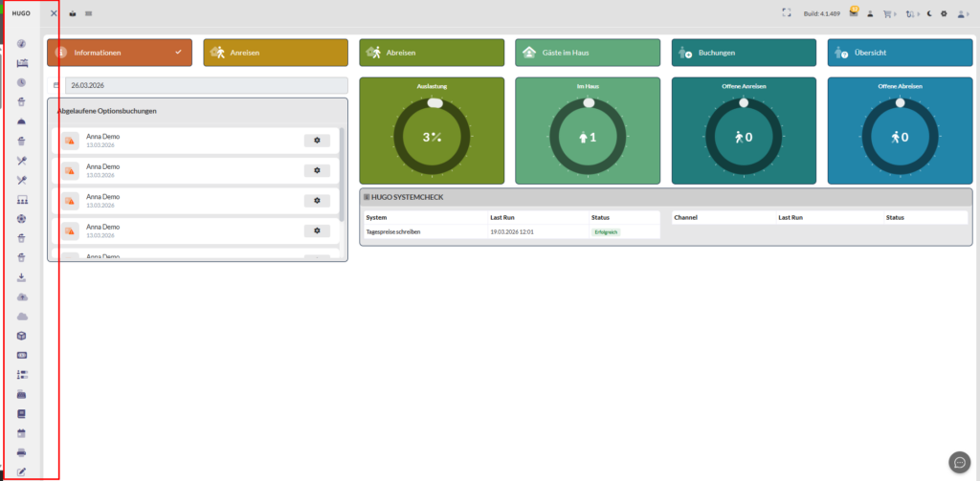This screenshot has width=980, height=481.
Task: Open the mail inbox with notification badge
Action: click(853, 13)
